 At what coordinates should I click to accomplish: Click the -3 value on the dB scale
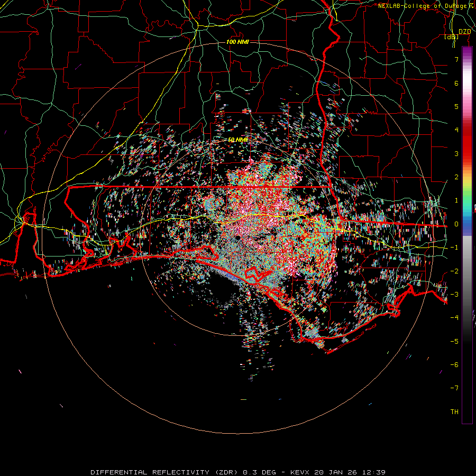[x=454, y=295]
